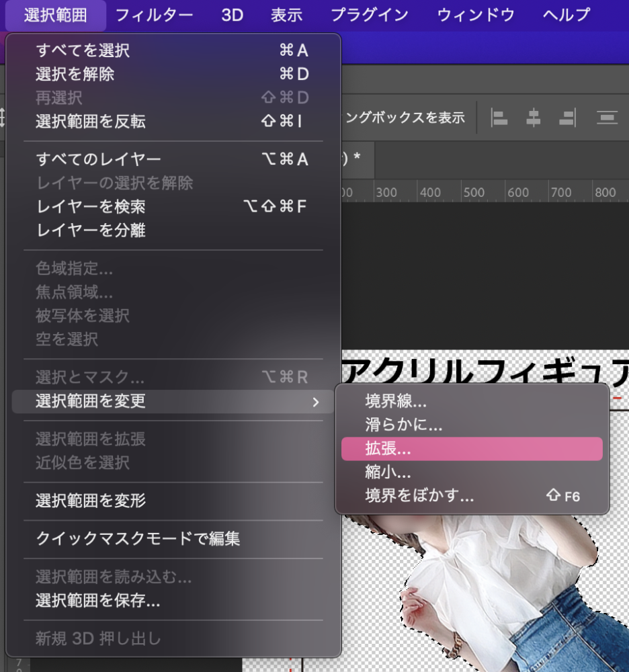This screenshot has width=629, height=672.
Task: Click the align horizontal centers icon
Action: pyautogui.click(x=534, y=118)
